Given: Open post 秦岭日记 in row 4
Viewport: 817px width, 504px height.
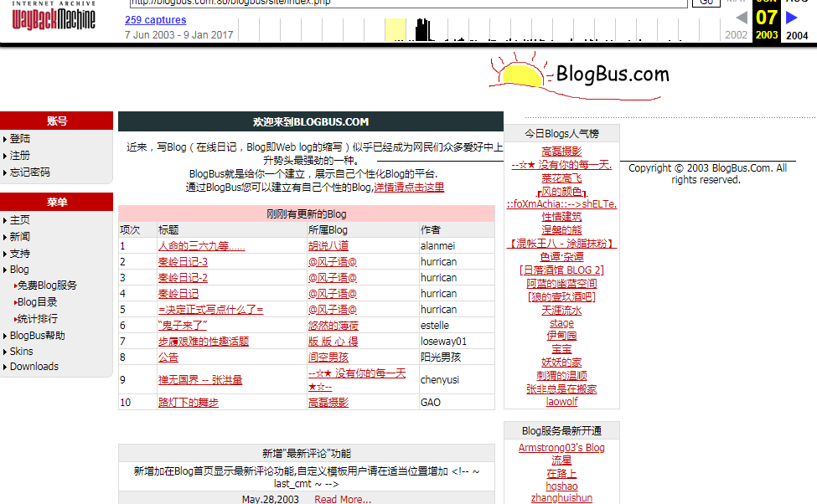Looking at the screenshot, I should click(178, 294).
